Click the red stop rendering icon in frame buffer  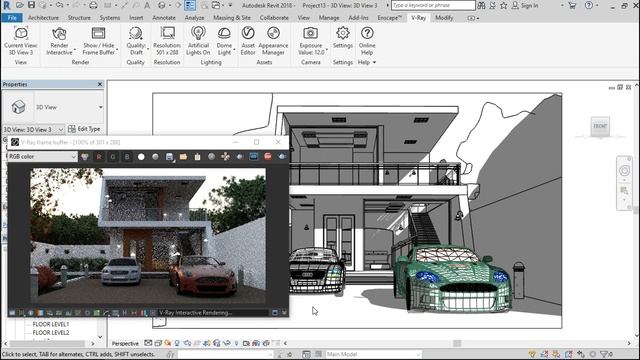268,157
